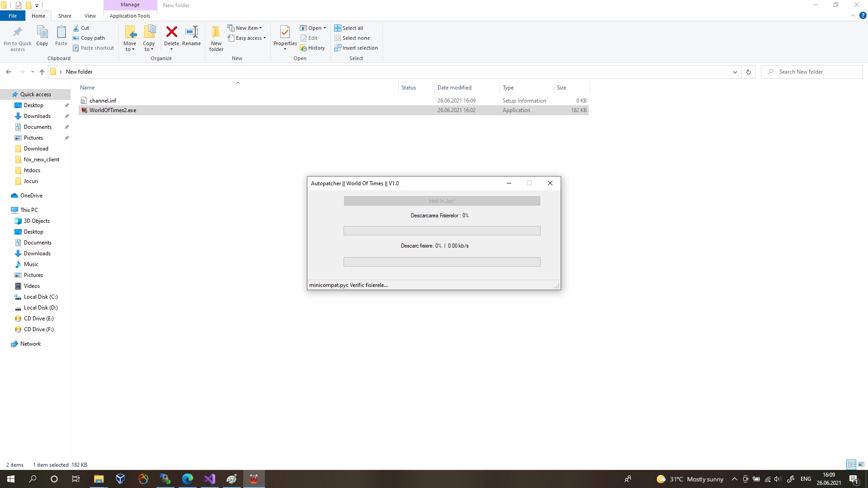Viewport: 868px width, 488px height.
Task: Create a New folder from ribbon
Action: coord(216,38)
